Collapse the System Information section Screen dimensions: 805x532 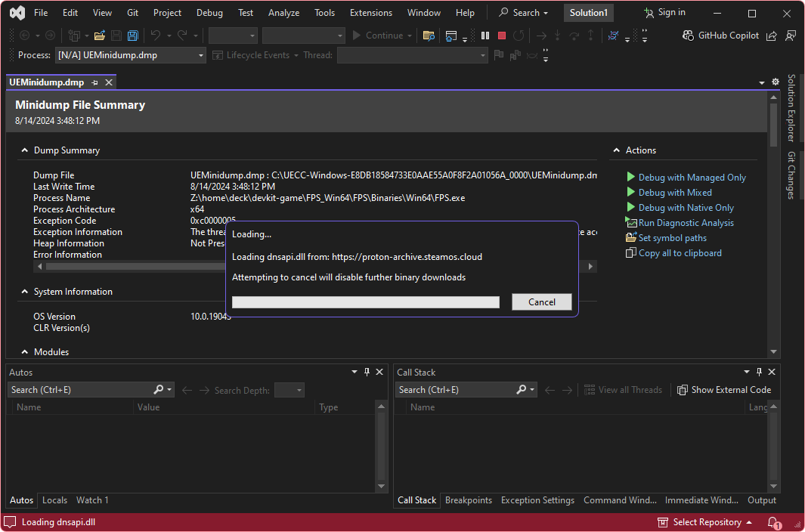(x=24, y=292)
